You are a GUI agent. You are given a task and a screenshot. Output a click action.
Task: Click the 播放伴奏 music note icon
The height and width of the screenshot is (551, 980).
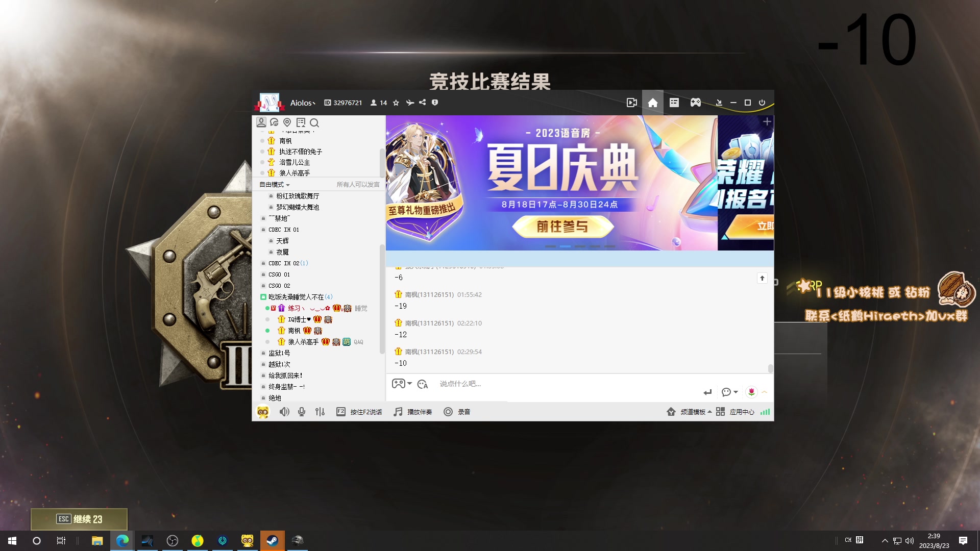(398, 412)
